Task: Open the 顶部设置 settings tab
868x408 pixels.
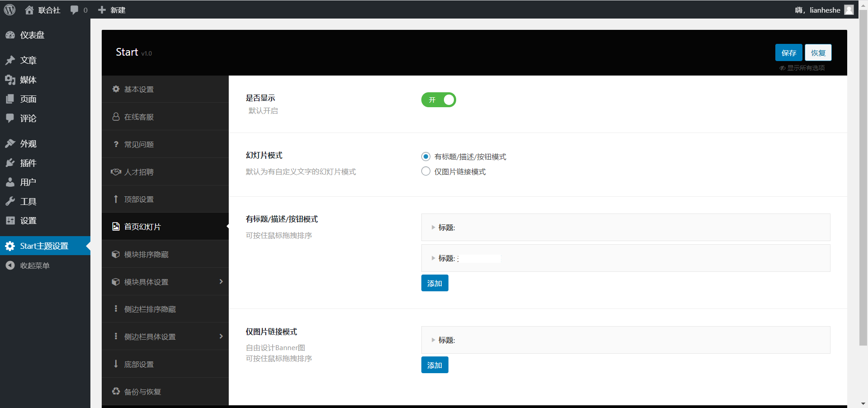Action: 139,199
